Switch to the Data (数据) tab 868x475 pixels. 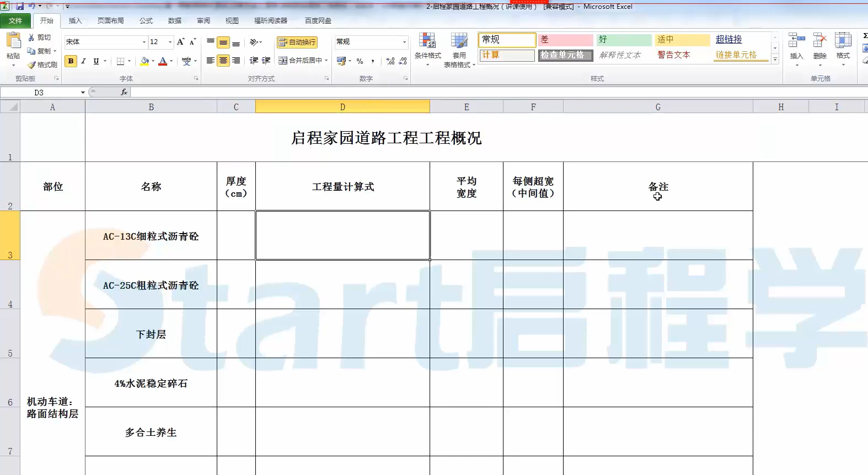(175, 21)
